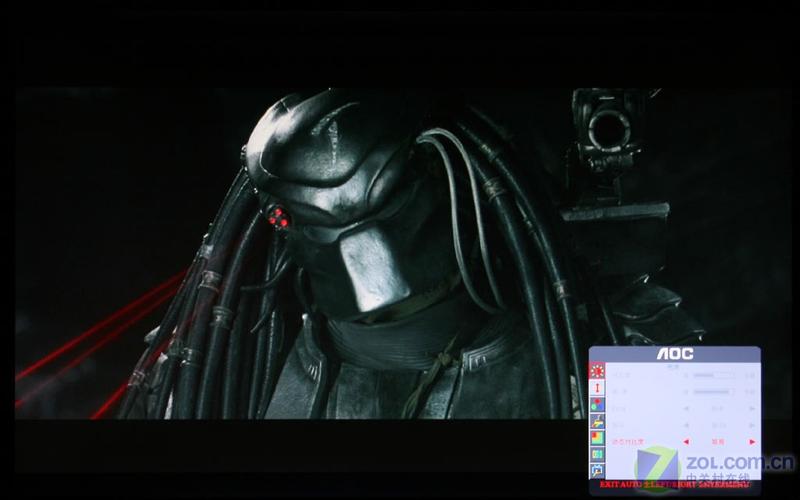Select the Luminance sun icon in OSD
Screen dimensions: 800x500
(597, 371)
